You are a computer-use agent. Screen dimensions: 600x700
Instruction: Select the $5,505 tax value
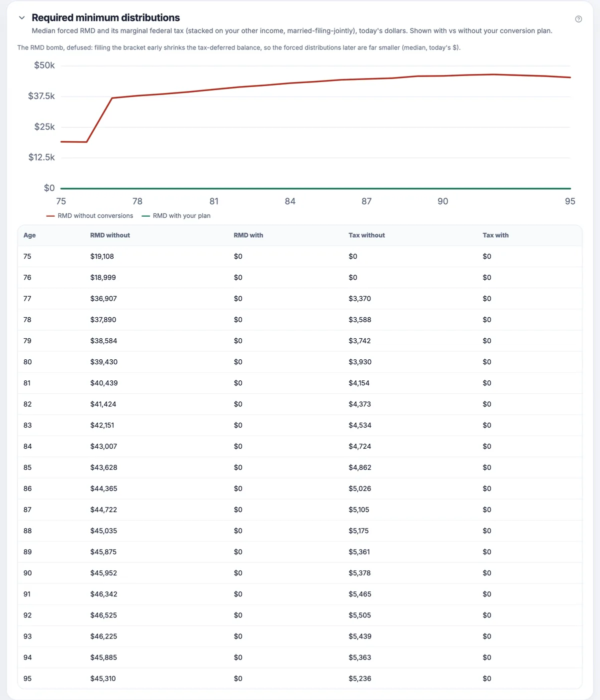(359, 615)
